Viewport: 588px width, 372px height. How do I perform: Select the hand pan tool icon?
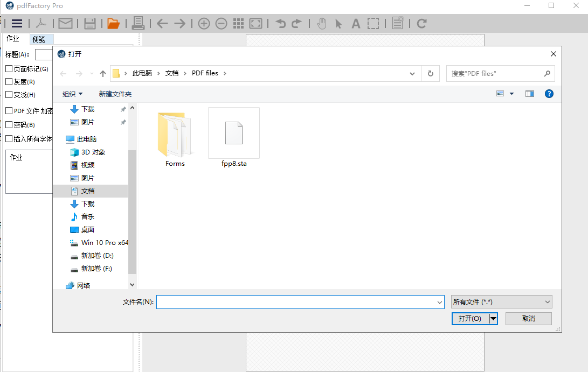tap(322, 23)
